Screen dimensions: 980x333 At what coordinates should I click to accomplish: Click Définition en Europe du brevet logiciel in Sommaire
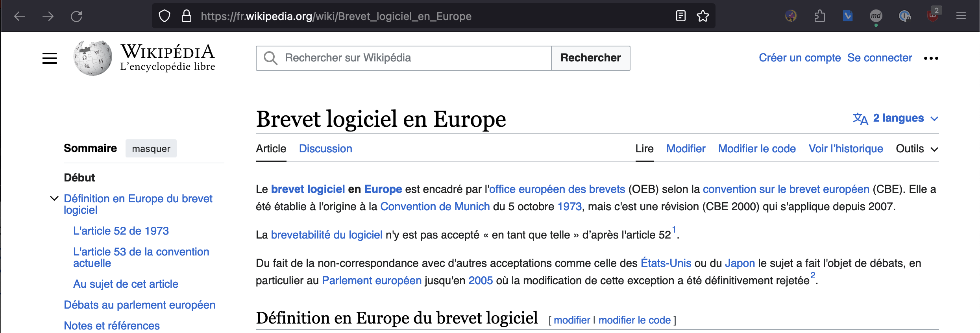tap(138, 204)
